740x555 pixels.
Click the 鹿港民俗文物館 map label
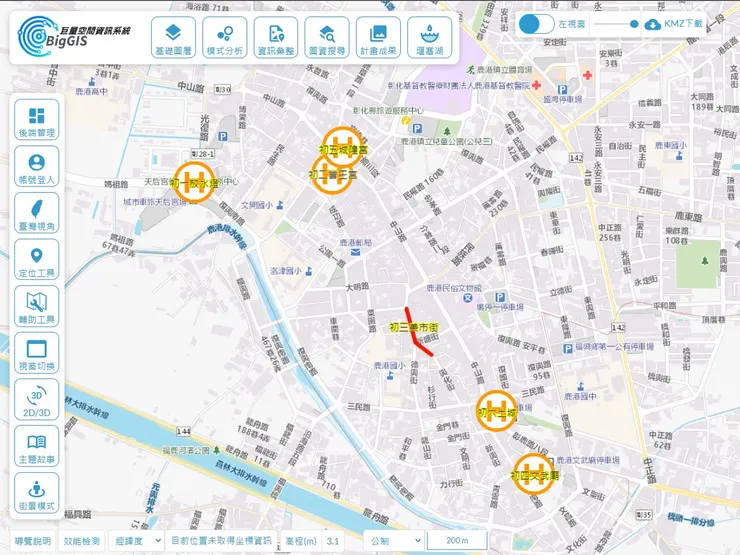[x=454, y=288]
